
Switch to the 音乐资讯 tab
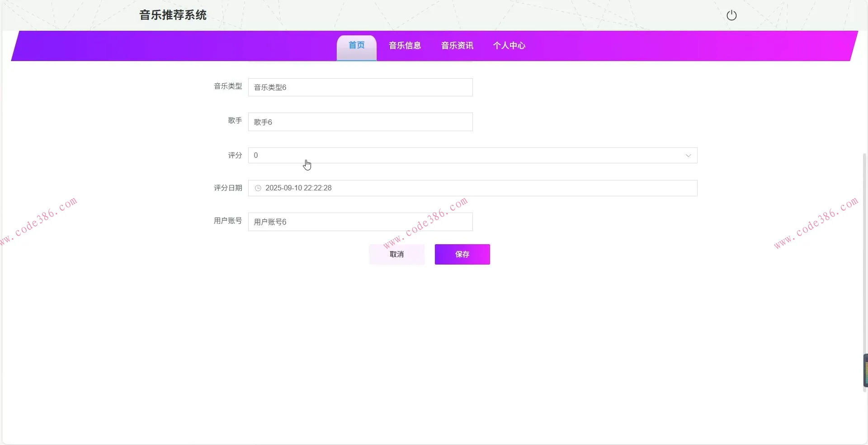pos(457,46)
